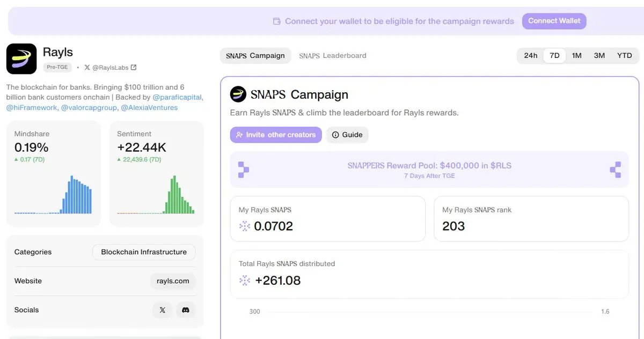The image size is (644, 339).
Task: Select the 3M time range
Action: [599, 56]
